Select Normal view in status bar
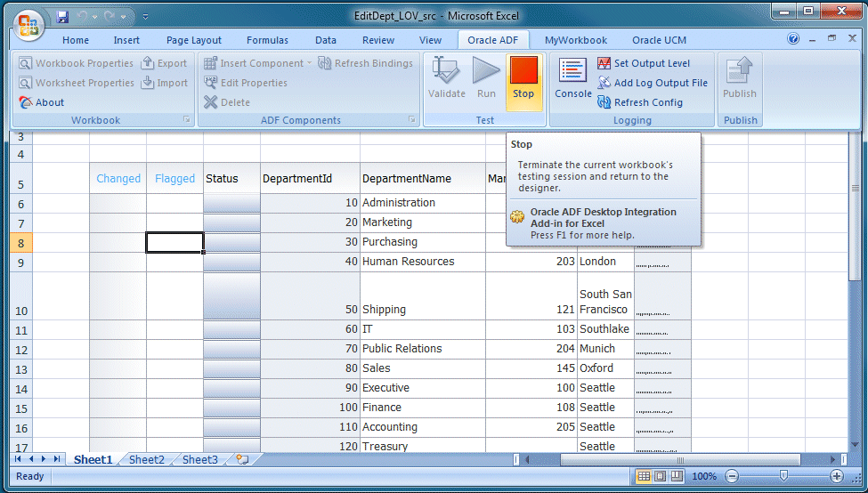Screen dimensions: 868x493 [x=644, y=476]
